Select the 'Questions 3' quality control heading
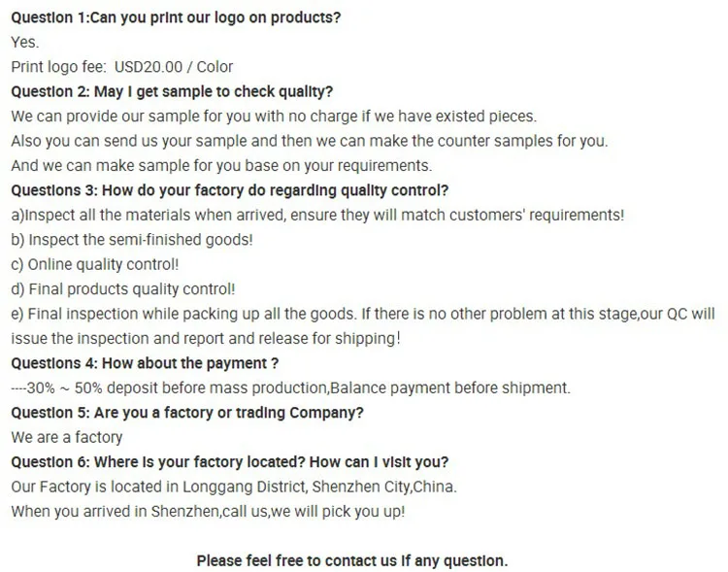The width and height of the screenshot is (728, 572). pos(230,190)
